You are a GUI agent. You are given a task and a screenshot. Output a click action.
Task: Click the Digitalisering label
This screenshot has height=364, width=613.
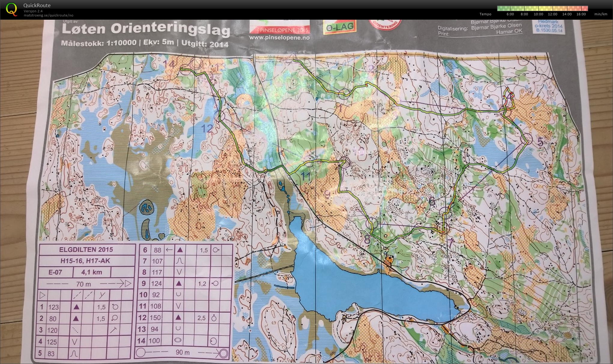(452, 28)
